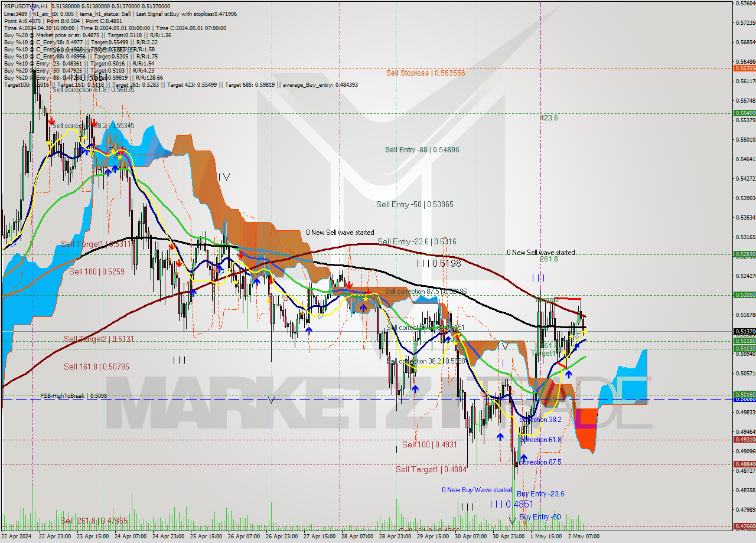The height and width of the screenshot is (543, 756).
Task: Click the green 0.51180 price tag
Action: click(x=745, y=341)
